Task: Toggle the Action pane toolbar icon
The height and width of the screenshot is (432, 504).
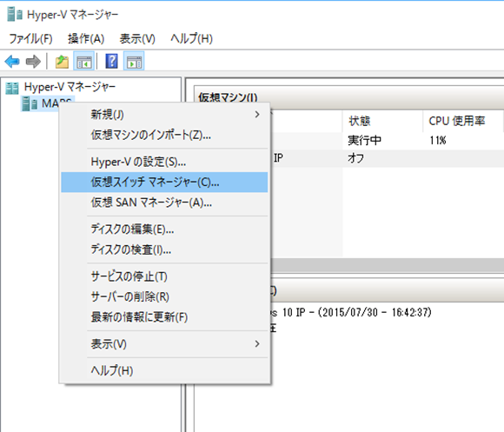Action: tap(134, 61)
